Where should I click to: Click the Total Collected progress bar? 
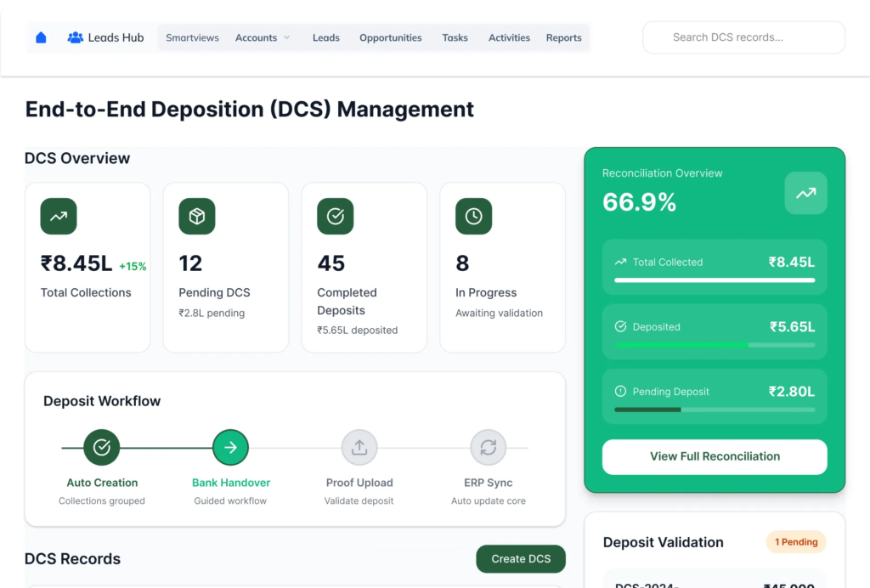coord(715,280)
